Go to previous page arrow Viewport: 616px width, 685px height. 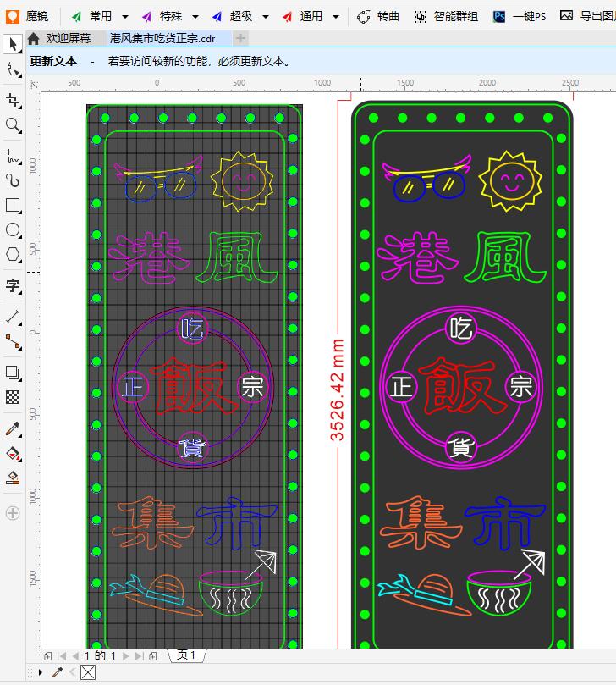[x=75, y=655]
